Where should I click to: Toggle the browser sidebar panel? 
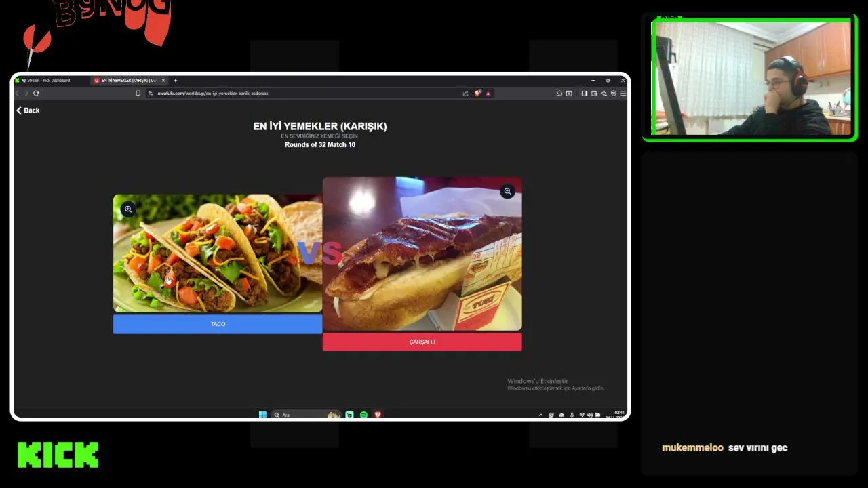(x=585, y=94)
